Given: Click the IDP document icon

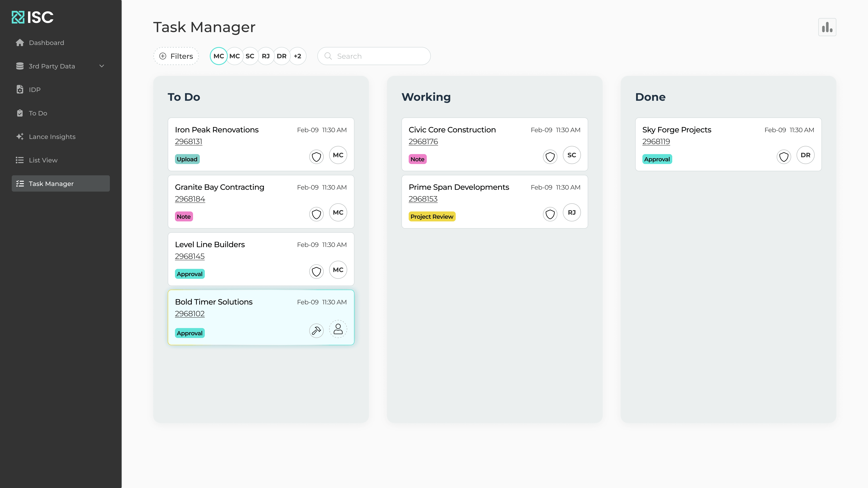Looking at the screenshot, I should click(20, 90).
